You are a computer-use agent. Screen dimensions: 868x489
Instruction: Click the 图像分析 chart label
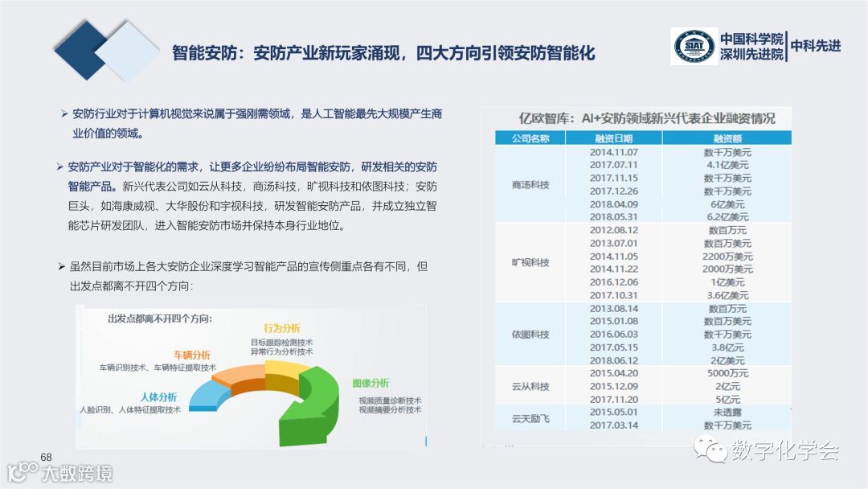pyautogui.click(x=371, y=383)
